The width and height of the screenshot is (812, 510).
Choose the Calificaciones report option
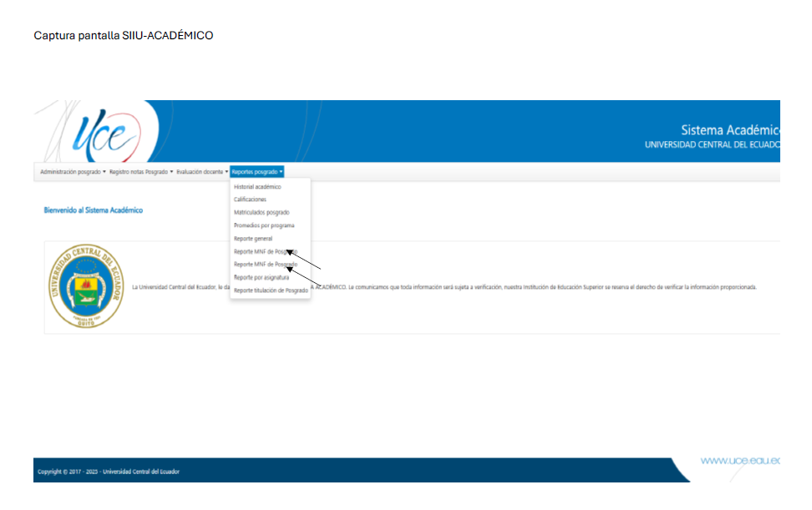pos(251,199)
